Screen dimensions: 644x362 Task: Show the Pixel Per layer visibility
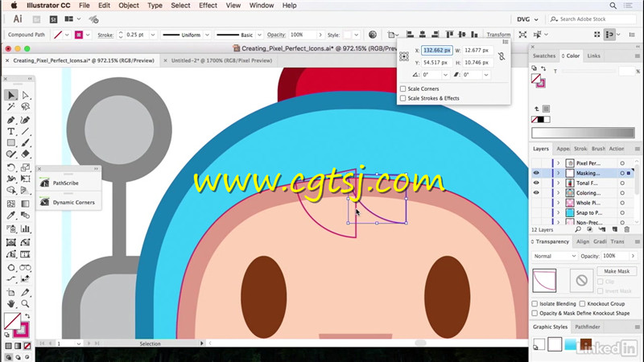pyautogui.click(x=536, y=163)
